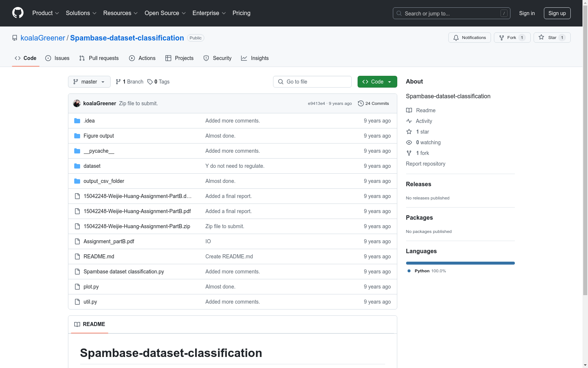Click the branch icon beside 1 Branch

(118, 82)
